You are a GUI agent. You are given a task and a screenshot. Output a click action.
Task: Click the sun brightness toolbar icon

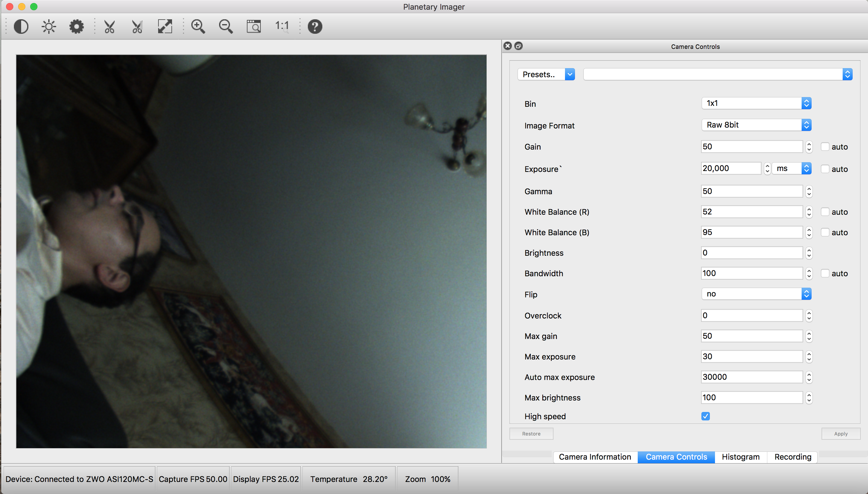(x=49, y=27)
